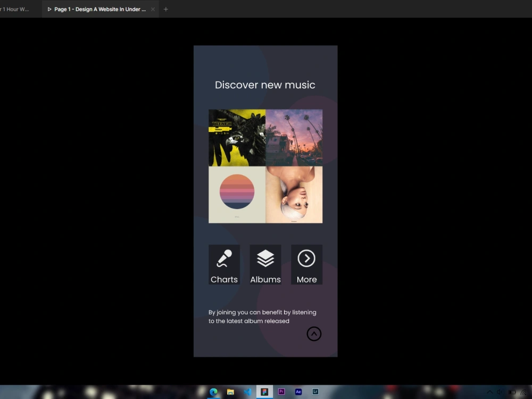This screenshot has width=532, height=399.
Task: Click the Albums layers icon
Action: [265, 259]
